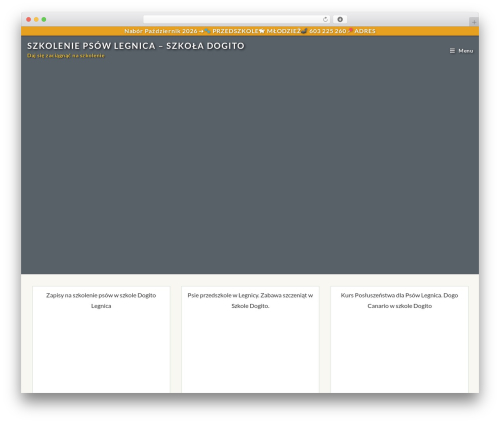Viewport: 500px width, 423px height.
Task: Click the PRZEDSZKOLE link in top bar
Action: [235, 31]
